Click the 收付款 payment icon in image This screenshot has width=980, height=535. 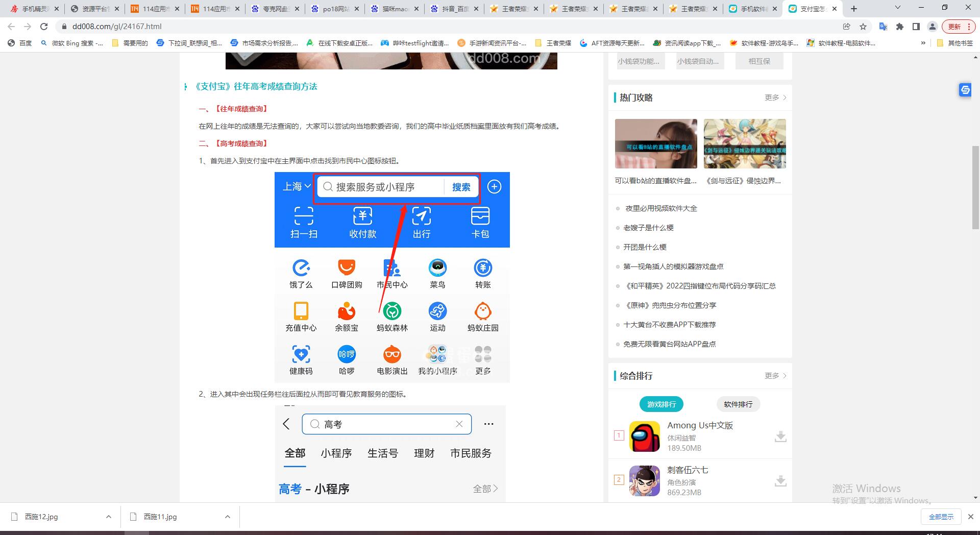pos(362,223)
